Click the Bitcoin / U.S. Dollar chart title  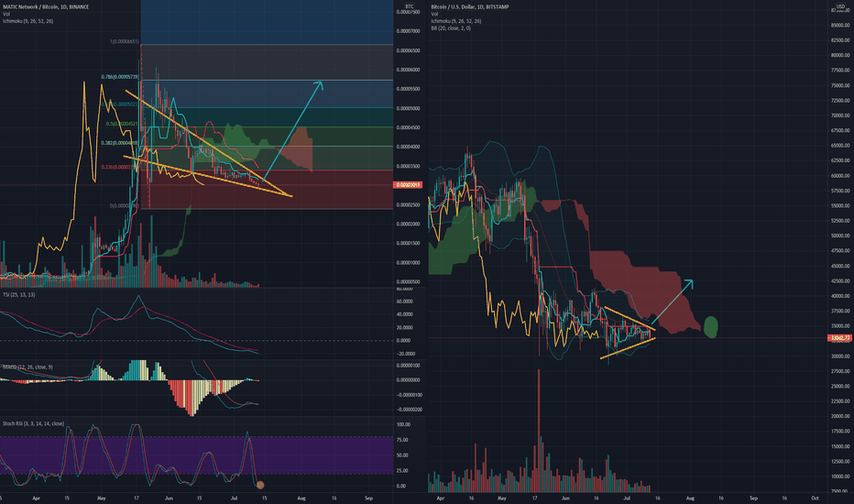point(470,7)
